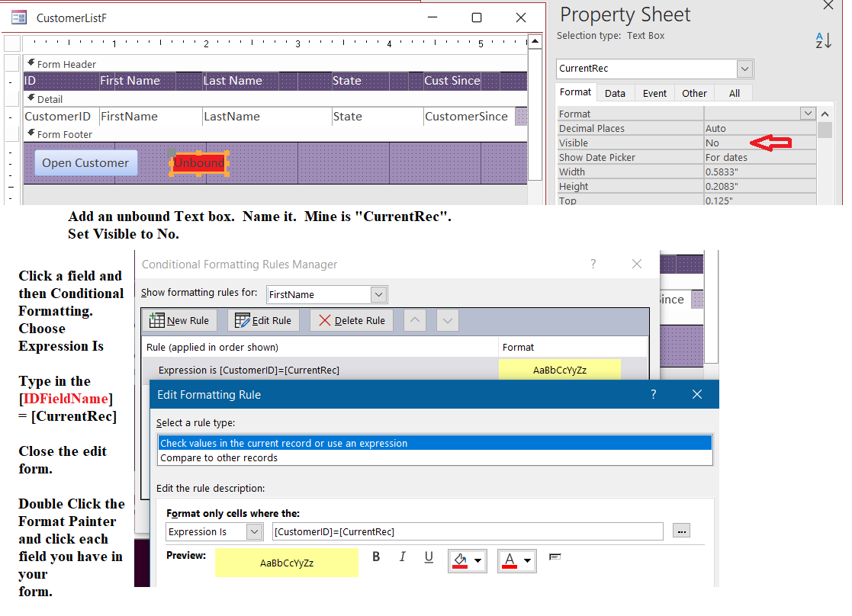Expand the CurrentRec object dropdown in Property Sheet
852x616 pixels.
744,69
